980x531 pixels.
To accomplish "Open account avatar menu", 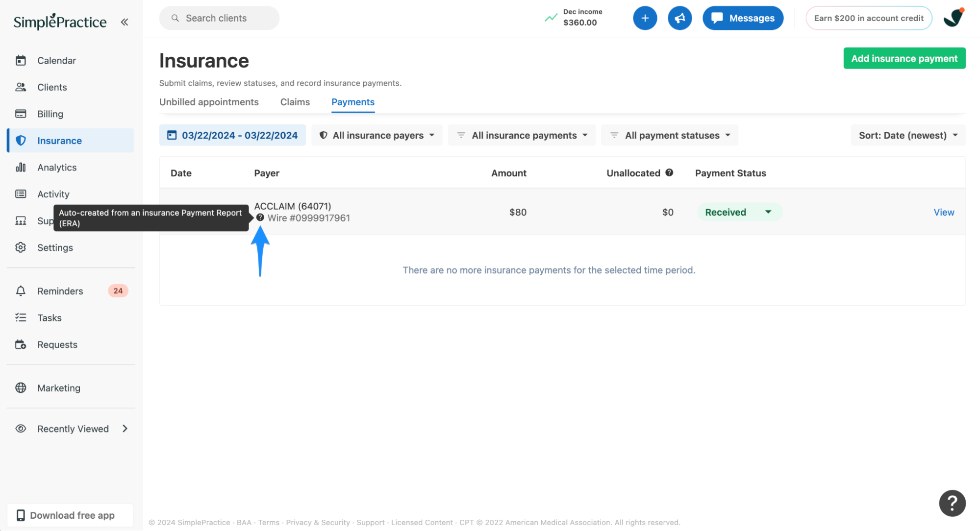I will (x=954, y=18).
